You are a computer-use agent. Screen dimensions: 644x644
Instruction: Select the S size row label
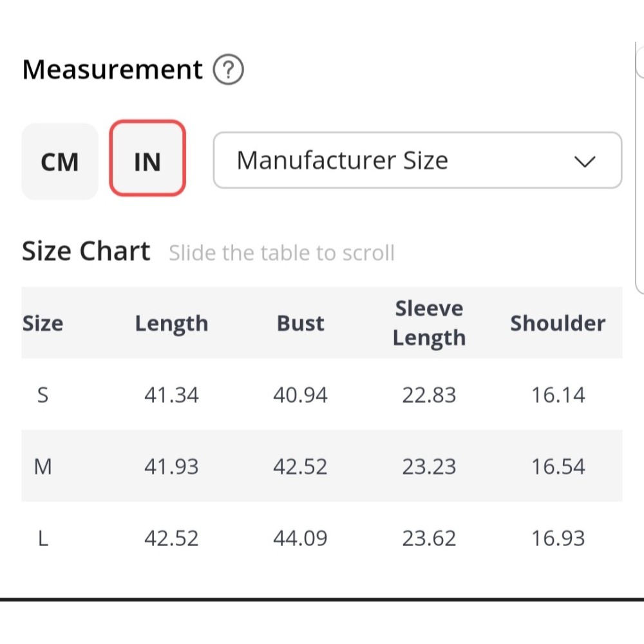(x=43, y=395)
